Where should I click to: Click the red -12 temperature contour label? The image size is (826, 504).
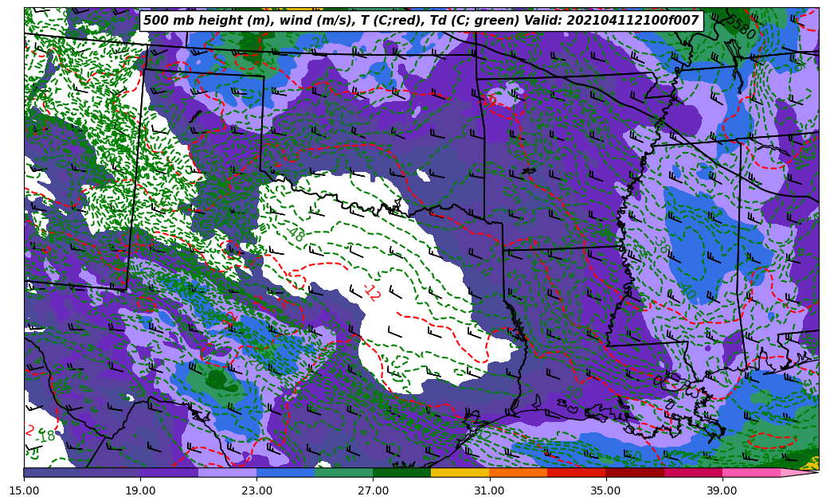(x=371, y=292)
